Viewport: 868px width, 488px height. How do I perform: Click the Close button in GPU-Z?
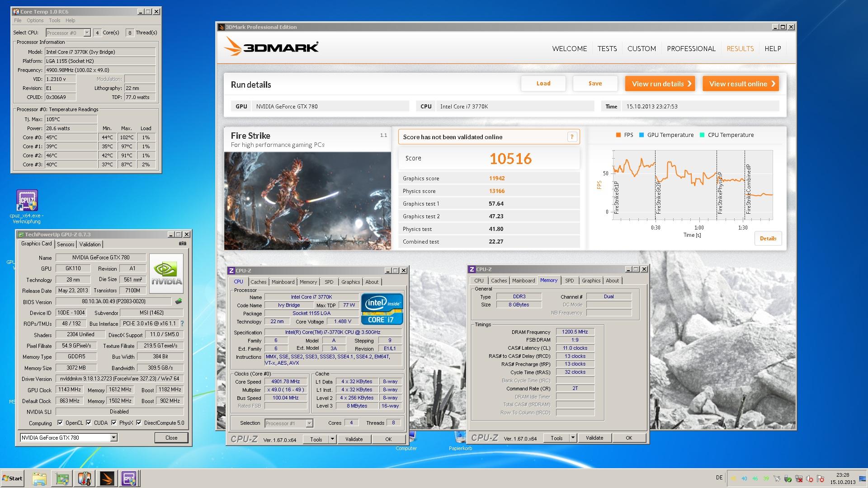pos(171,437)
